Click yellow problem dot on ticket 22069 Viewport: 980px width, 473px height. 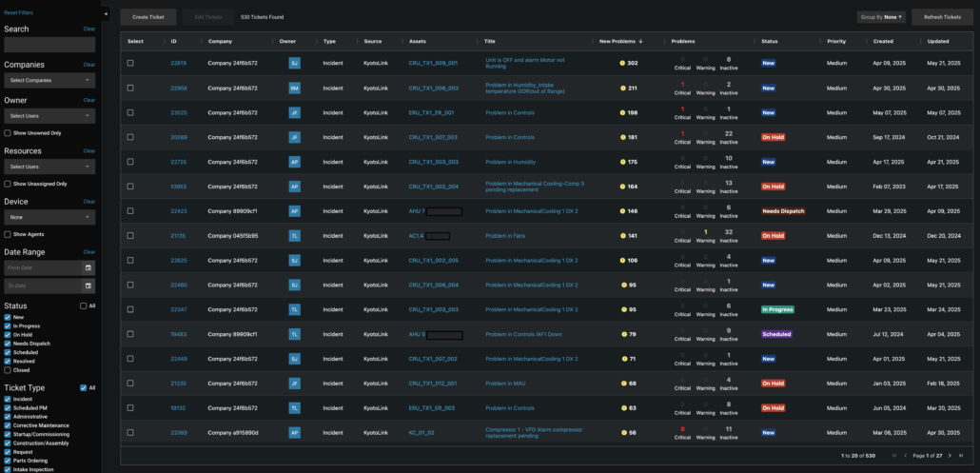[x=622, y=432]
